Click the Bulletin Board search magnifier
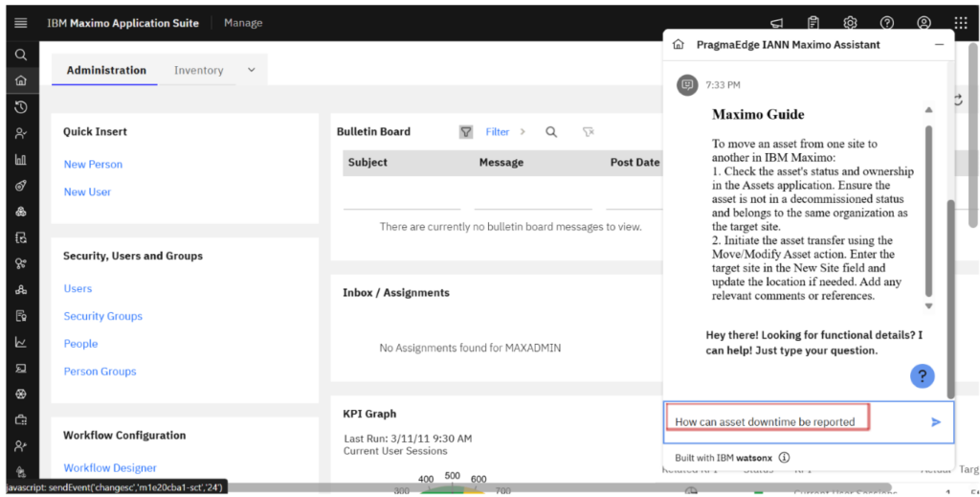Image resolution: width=980 pixels, height=497 pixels. [x=551, y=132]
